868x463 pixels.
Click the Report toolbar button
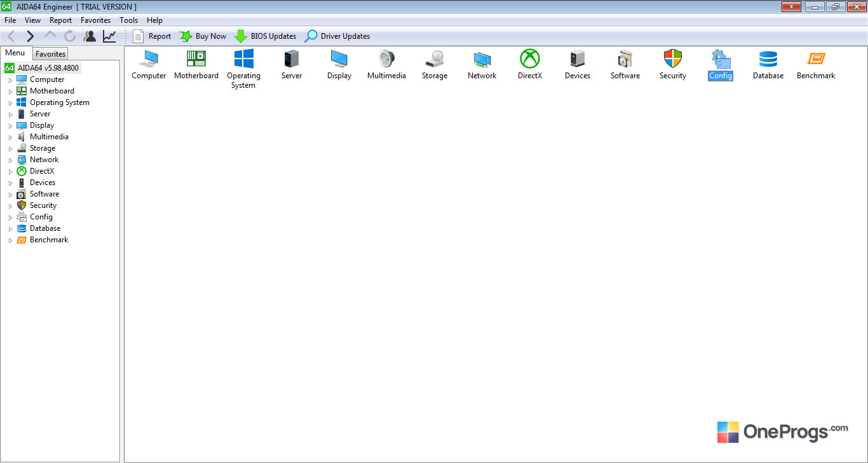(x=152, y=36)
